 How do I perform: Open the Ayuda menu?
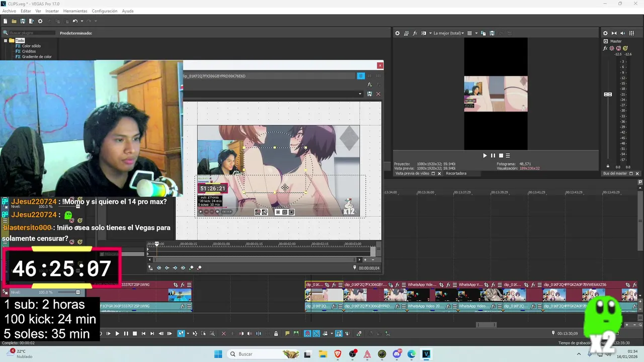[128, 11]
